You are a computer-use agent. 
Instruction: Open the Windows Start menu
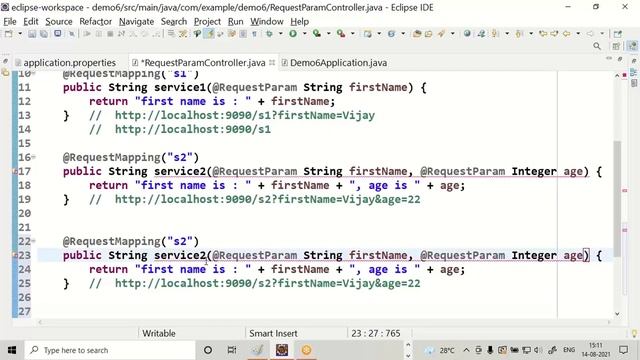point(12,350)
